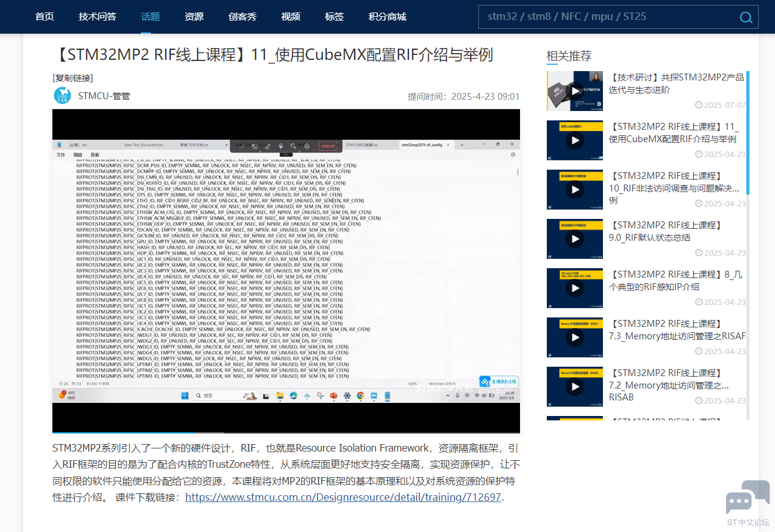Click the STMCU-管管 avatar icon

click(x=62, y=96)
